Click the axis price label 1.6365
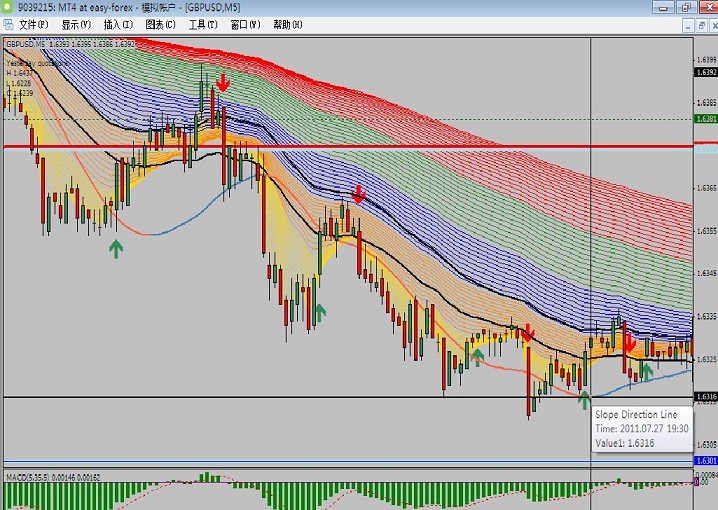Screen dimensions: 718x510 point(707,188)
